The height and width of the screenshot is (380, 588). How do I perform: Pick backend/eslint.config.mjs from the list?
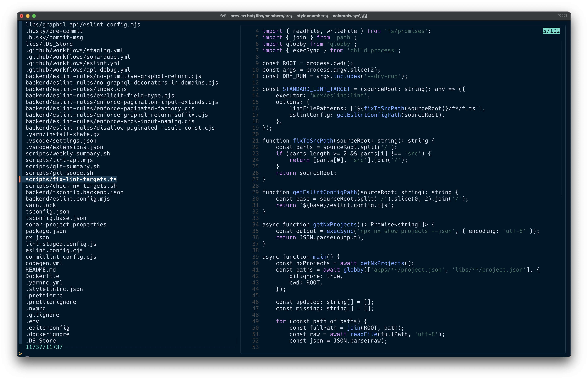(67, 199)
